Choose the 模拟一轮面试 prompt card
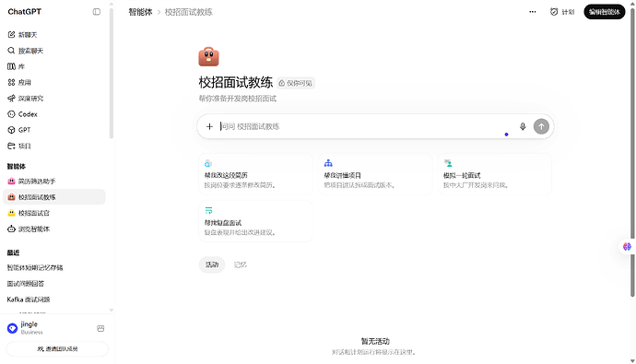This screenshot has height=364, width=636. coord(495,174)
